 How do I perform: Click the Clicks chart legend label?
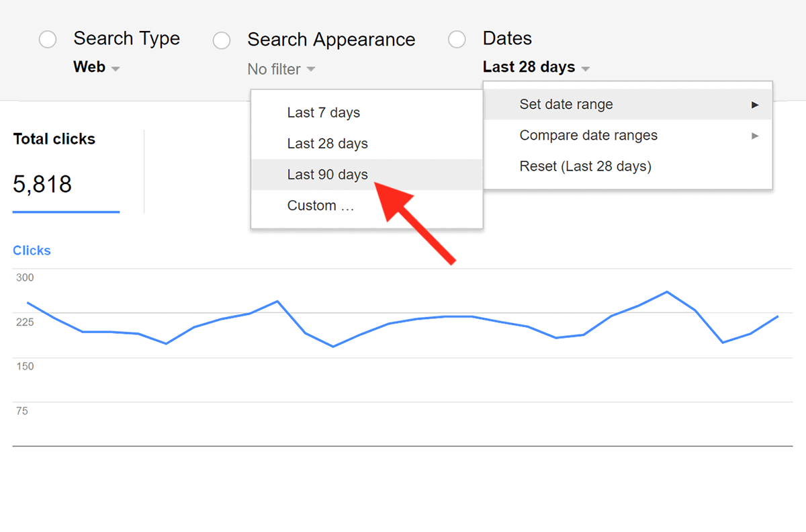[x=32, y=251]
